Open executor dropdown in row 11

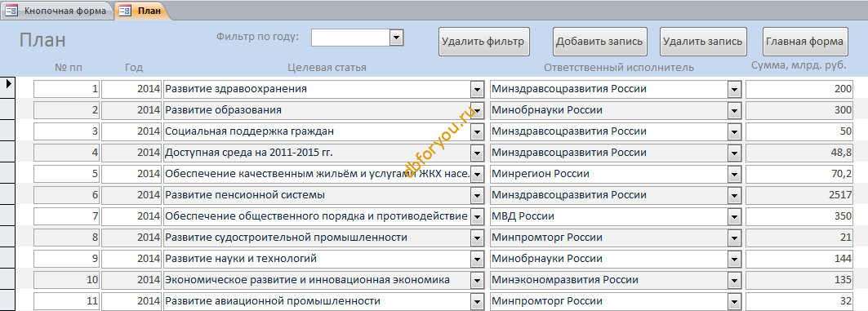pos(734,301)
